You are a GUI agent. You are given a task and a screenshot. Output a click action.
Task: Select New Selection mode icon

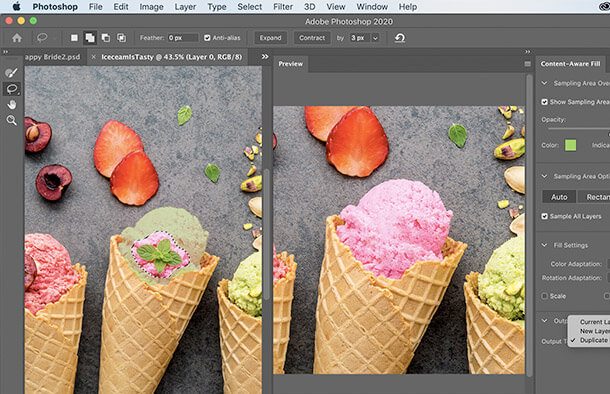pyautogui.click(x=74, y=38)
